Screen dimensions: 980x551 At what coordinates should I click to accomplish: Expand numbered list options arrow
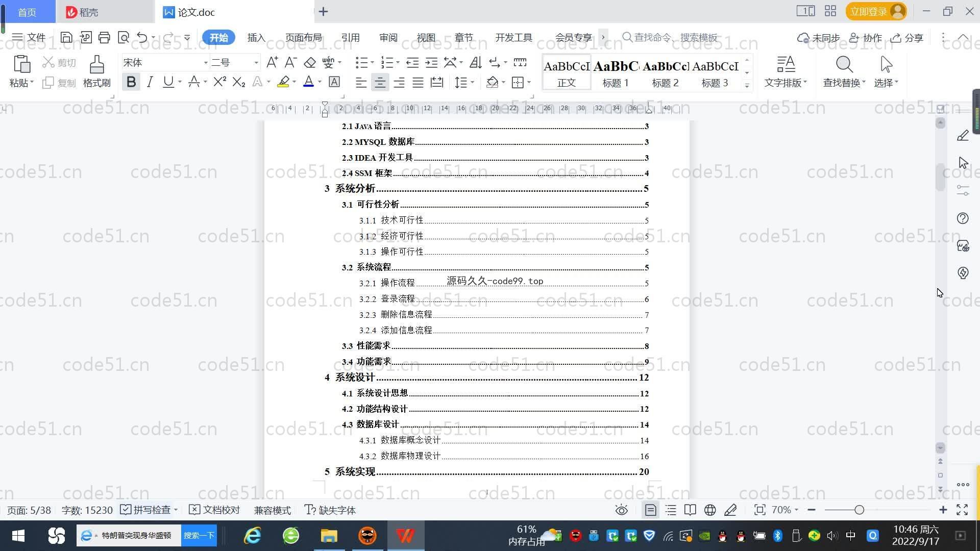point(398,62)
